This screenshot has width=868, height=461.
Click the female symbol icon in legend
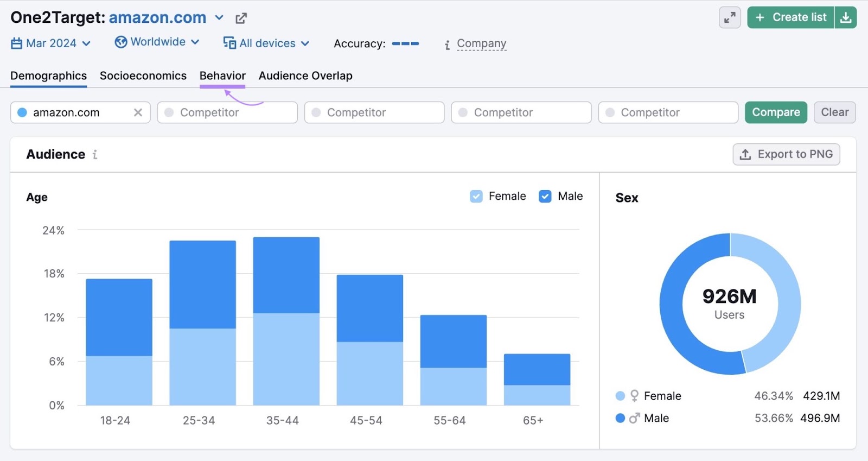click(x=634, y=396)
